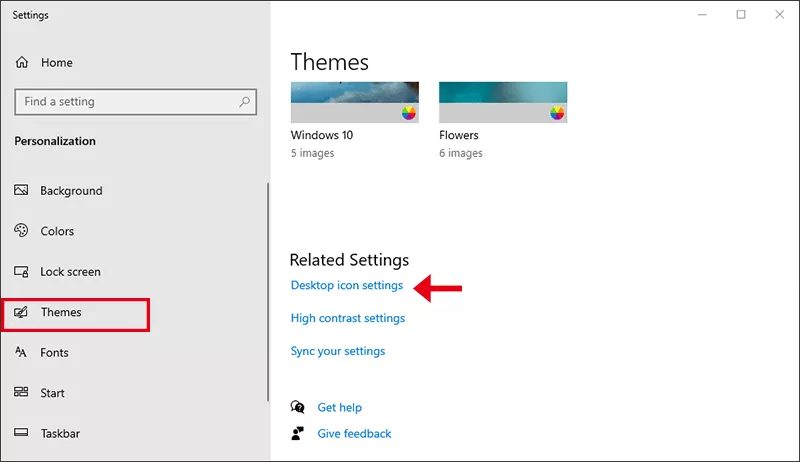
Task: Click the Fonts icon in sidebar
Action: (21, 353)
